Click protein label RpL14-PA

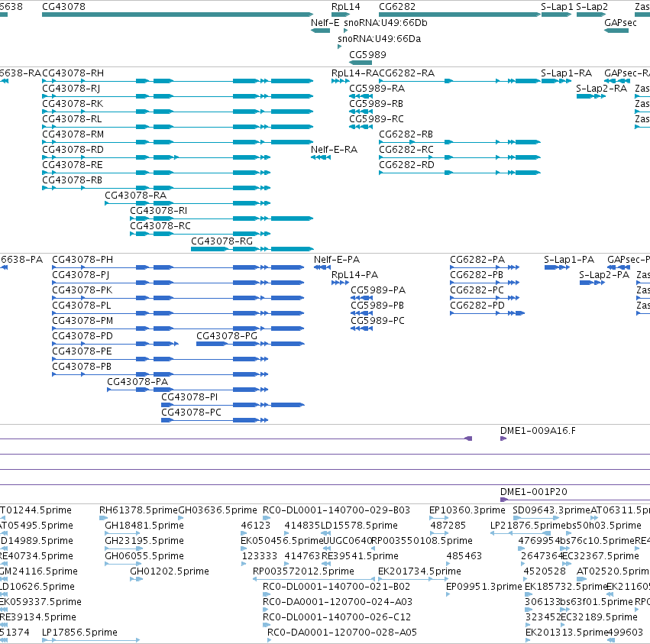click(x=355, y=275)
